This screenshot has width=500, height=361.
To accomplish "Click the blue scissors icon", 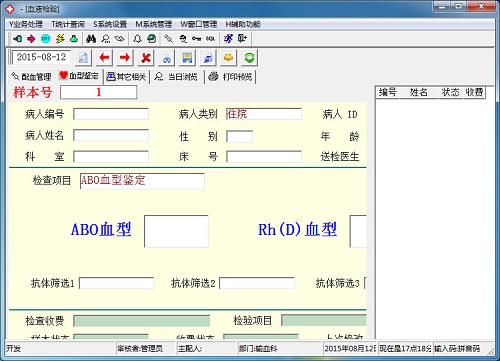I will tap(167, 58).
